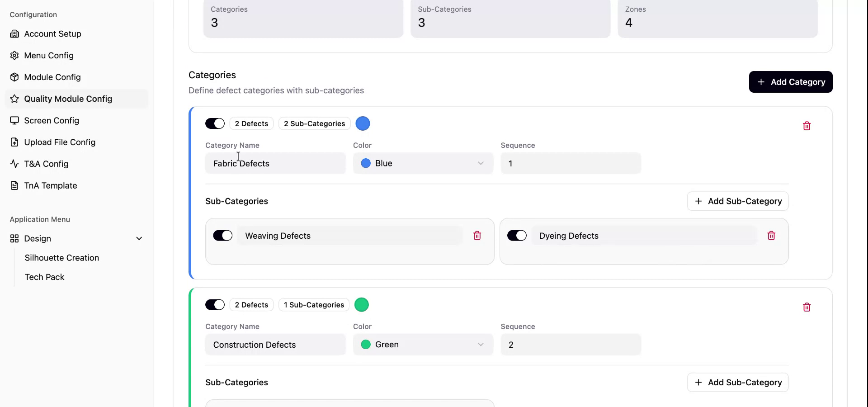The width and height of the screenshot is (868, 407).
Task: Click the Account Setup building icon
Action: pyautogui.click(x=14, y=34)
